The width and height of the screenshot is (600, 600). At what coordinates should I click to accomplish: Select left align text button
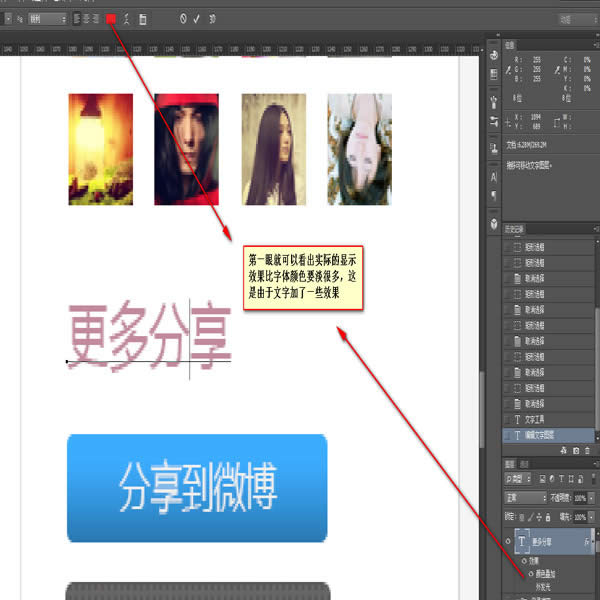pyautogui.click(x=77, y=19)
